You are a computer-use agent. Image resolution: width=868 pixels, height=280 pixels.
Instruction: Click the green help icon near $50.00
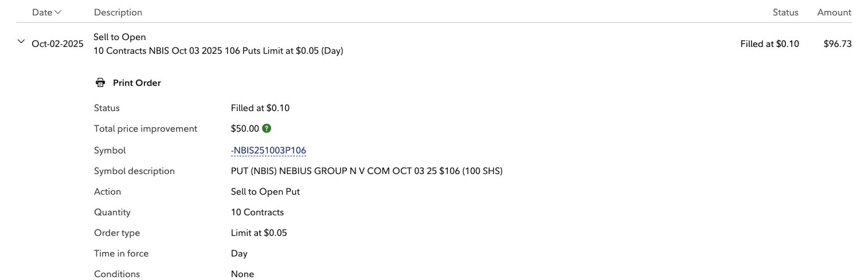click(267, 128)
